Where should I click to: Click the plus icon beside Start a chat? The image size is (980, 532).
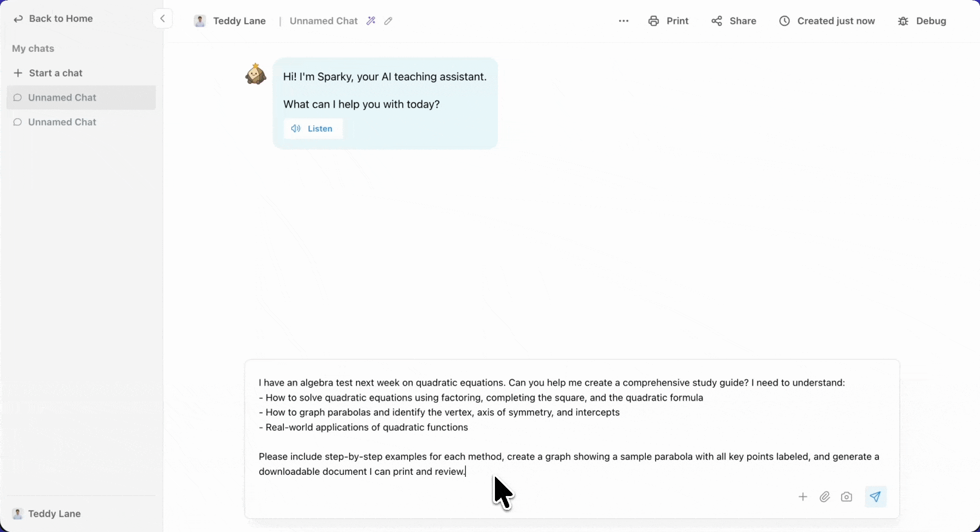(x=18, y=73)
